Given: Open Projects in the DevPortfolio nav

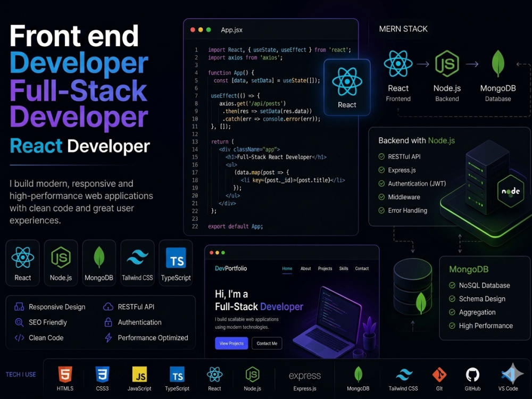Looking at the screenshot, I should 325,268.
